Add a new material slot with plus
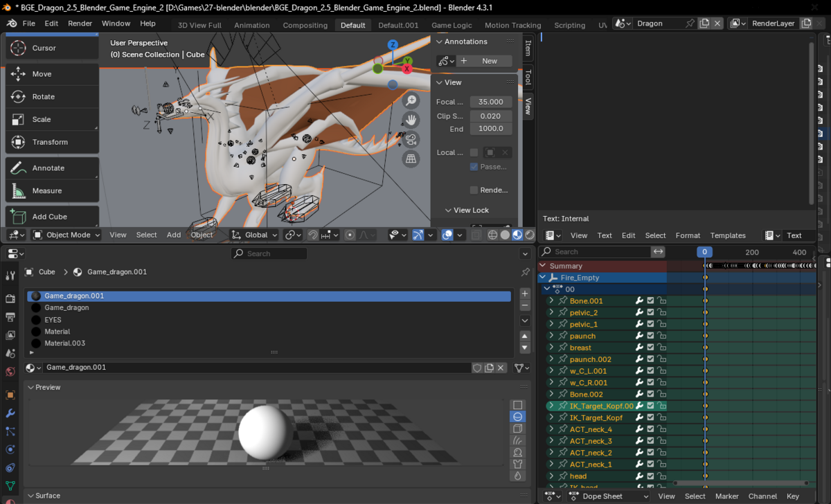The image size is (831, 504). click(x=525, y=294)
